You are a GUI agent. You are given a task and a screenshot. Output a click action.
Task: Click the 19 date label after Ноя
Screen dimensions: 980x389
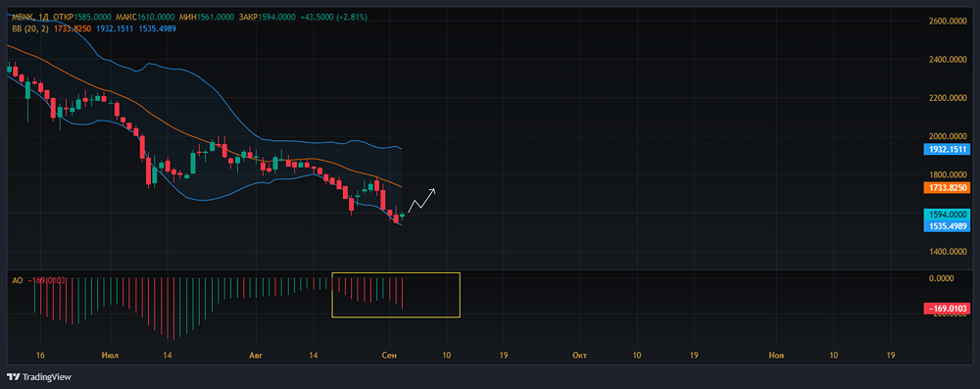(x=891, y=355)
